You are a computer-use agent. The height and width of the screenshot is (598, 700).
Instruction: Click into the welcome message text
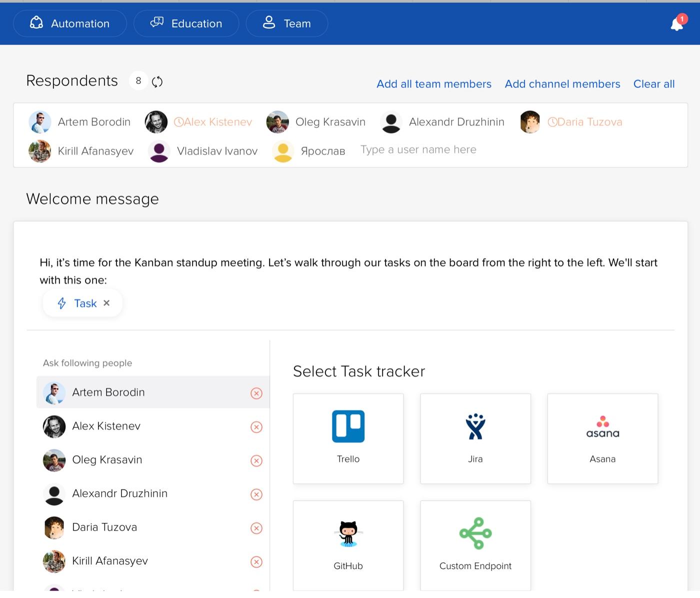[348, 271]
